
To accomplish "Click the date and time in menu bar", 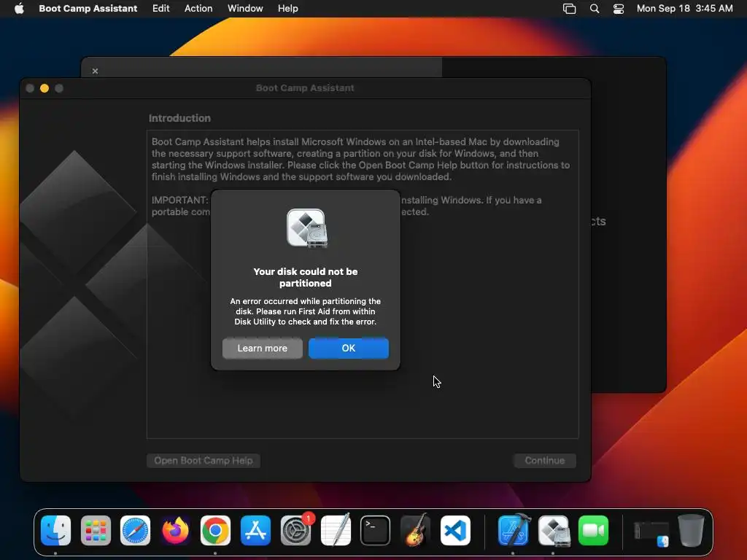I will pos(684,9).
